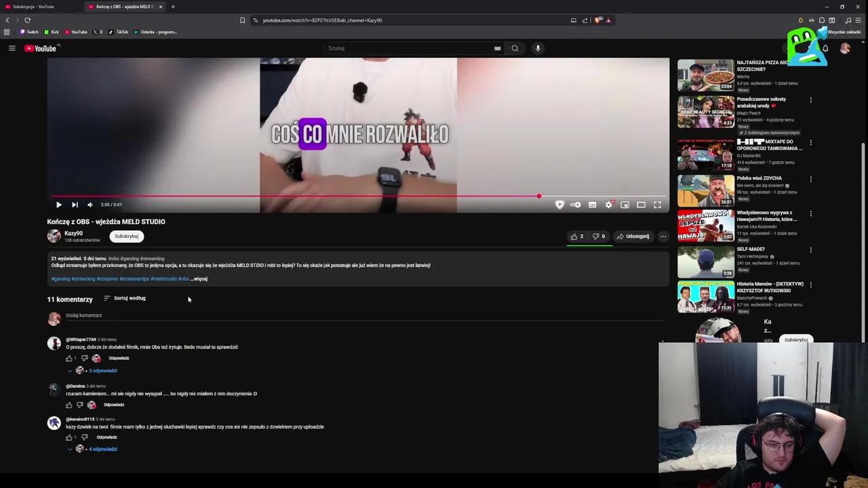
Task: Mute the video volume icon
Action: (x=90, y=205)
